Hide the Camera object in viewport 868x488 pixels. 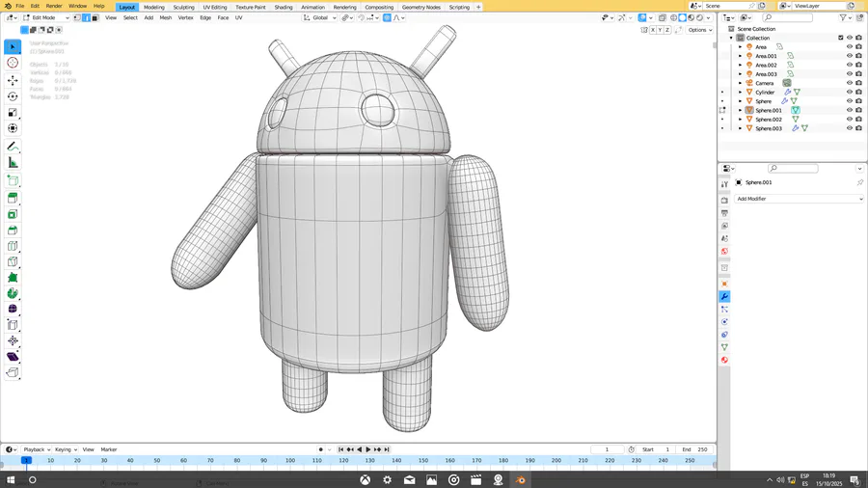coord(849,83)
